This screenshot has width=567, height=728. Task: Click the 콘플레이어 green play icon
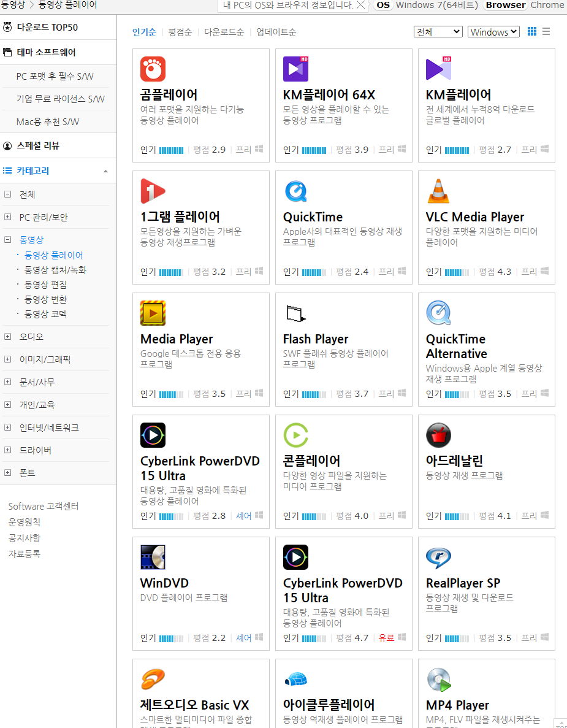(x=295, y=435)
